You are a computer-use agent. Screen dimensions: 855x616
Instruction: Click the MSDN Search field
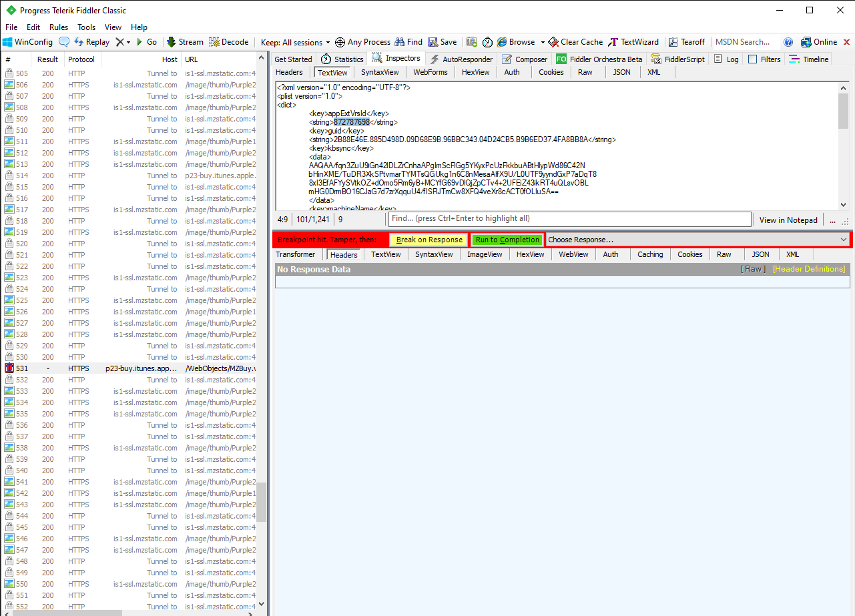click(x=746, y=42)
